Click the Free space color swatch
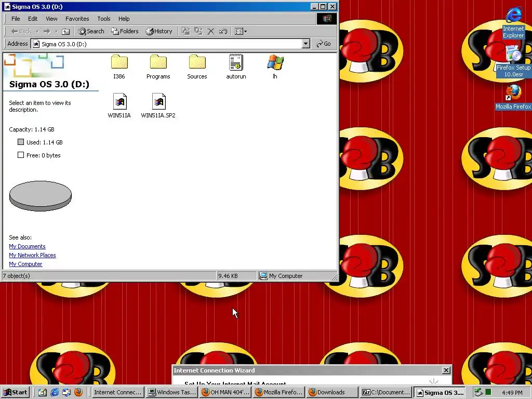The width and height of the screenshot is (532, 399). 21,155
